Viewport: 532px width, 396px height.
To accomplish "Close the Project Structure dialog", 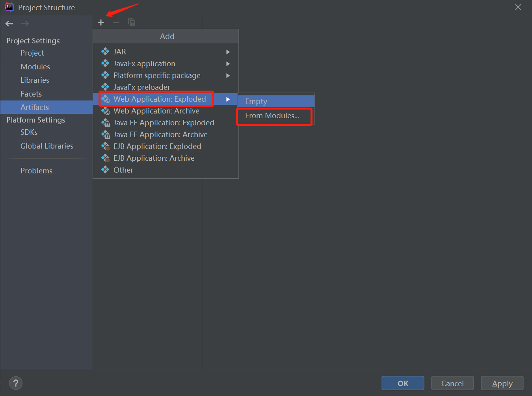I will [x=518, y=7].
